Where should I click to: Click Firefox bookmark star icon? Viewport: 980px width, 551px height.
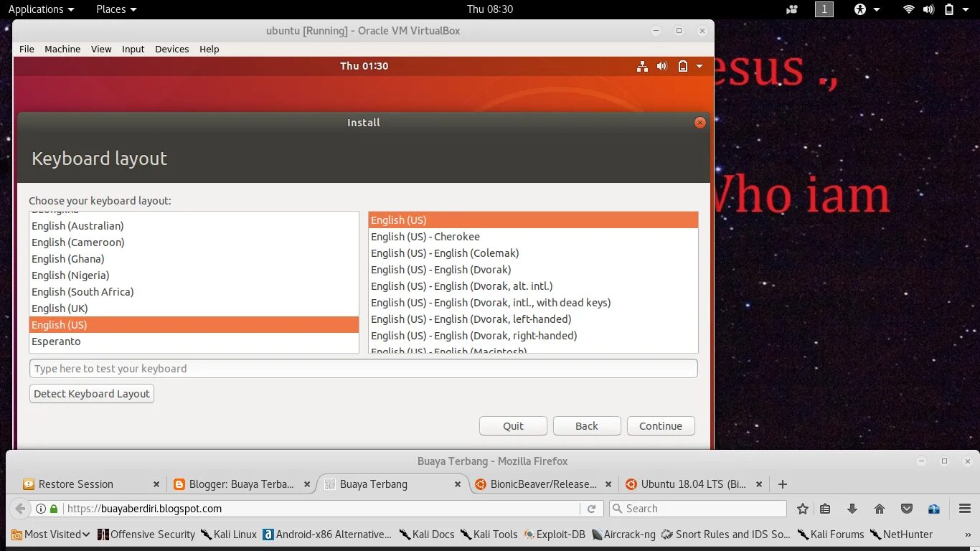[803, 509]
